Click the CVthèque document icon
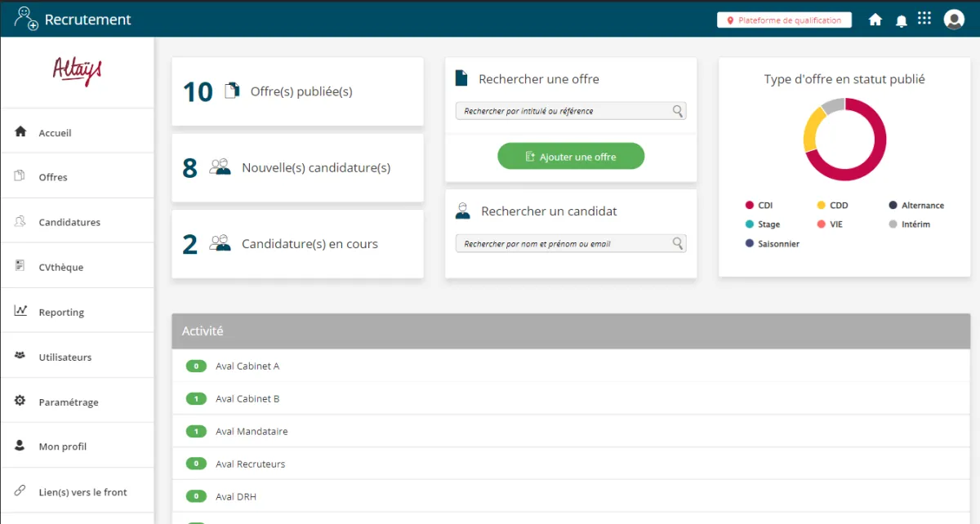The image size is (980, 524). coord(20,266)
